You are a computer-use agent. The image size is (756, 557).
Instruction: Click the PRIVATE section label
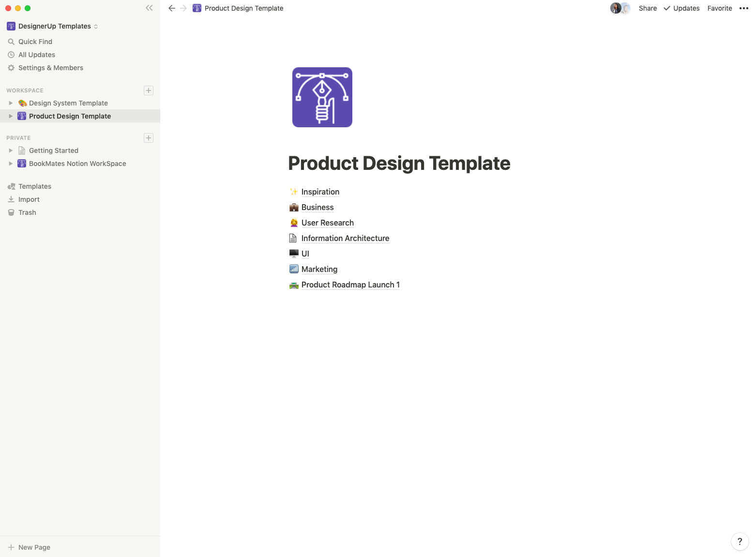click(x=18, y=138)
